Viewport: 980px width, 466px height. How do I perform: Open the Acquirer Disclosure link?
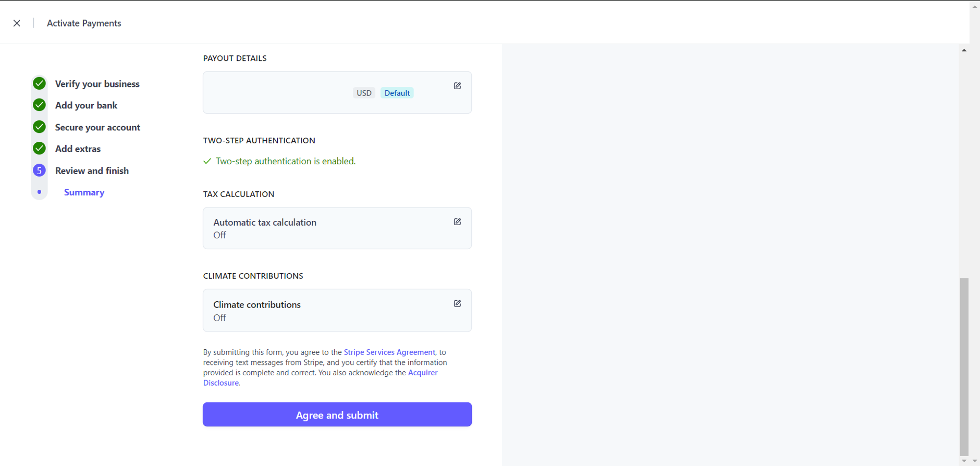[x=422, y=373]
